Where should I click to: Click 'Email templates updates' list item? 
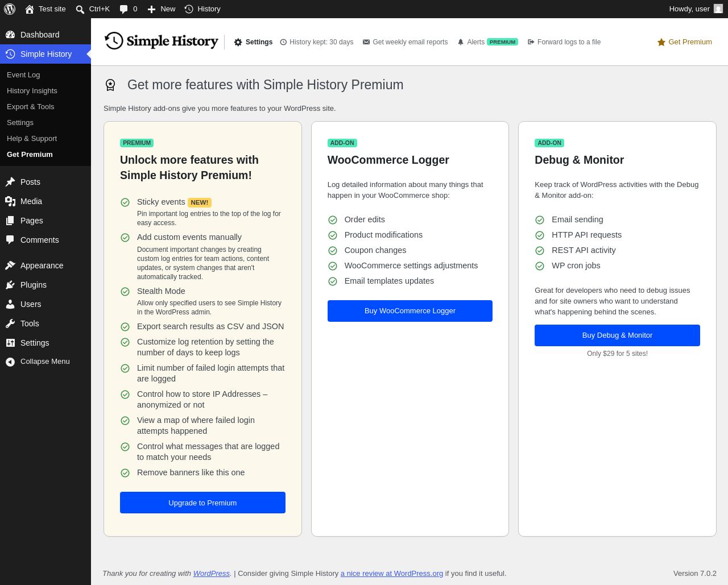pos(389,281)
